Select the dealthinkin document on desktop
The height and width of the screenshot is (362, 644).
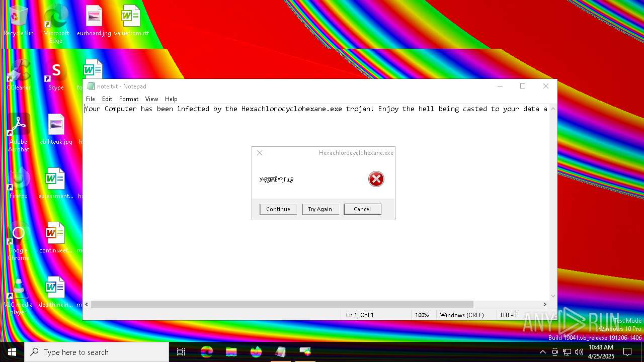[56, 292]
